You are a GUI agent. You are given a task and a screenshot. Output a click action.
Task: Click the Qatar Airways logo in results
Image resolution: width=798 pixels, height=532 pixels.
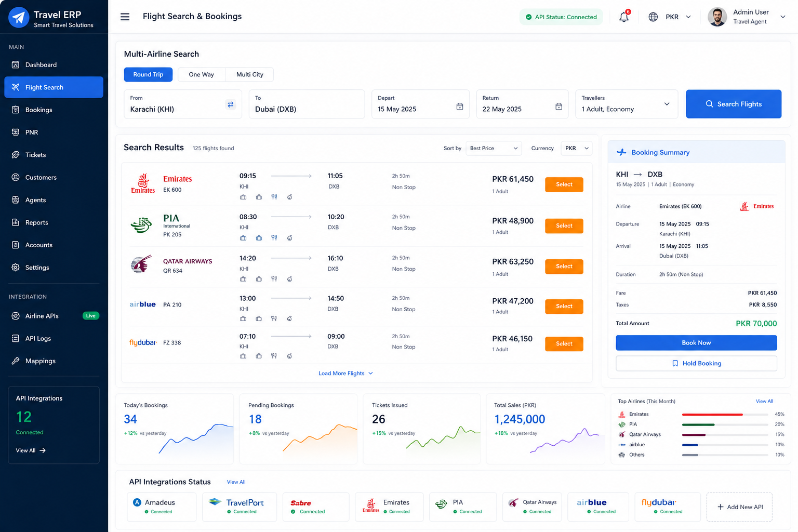coord(141,264)
